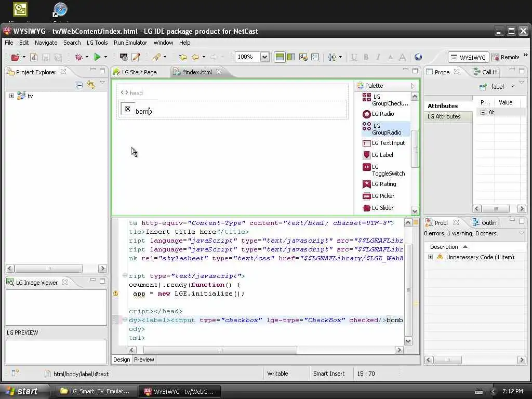Expand Unnecessary Code warning item
Image resolution: width=532 pixels, height=399 pixels.
(x=430, y=257)
